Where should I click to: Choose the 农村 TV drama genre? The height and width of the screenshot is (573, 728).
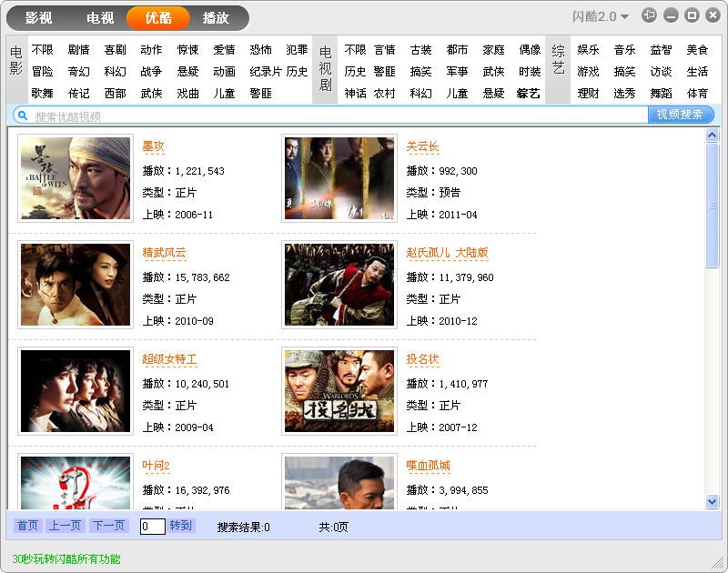[384, 94]
